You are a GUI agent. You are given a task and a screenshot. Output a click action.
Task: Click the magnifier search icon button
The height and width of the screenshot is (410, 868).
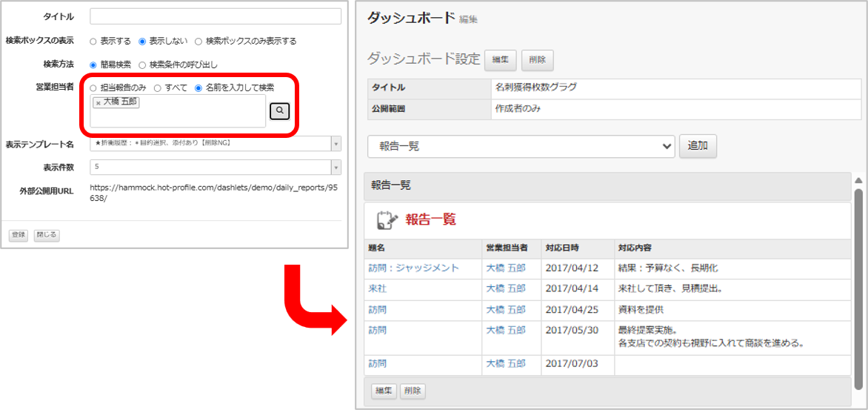point(280,110)
